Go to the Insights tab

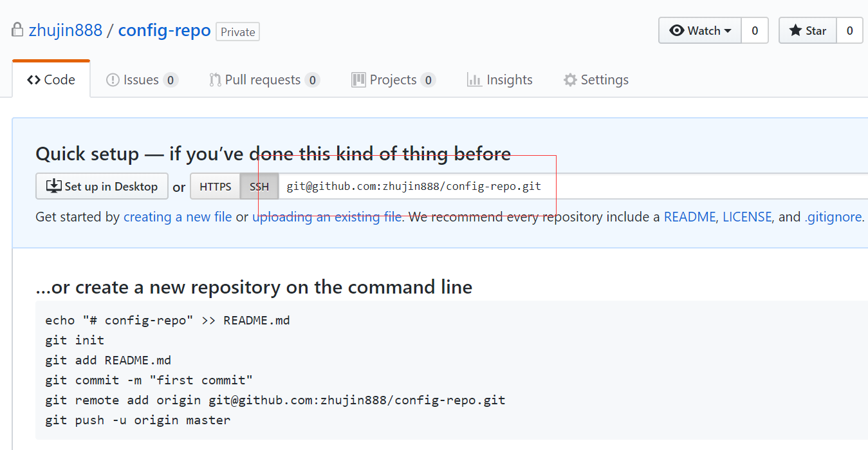tap(509, 80)
